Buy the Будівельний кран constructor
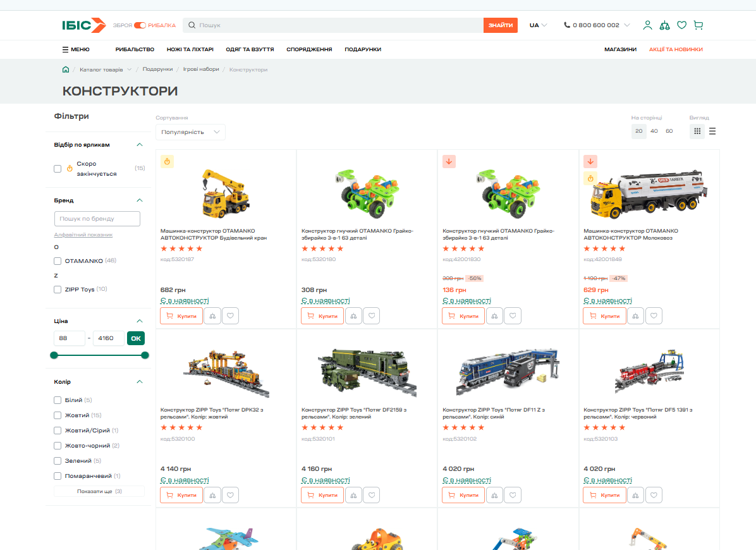Screen dimensions: 756x550 [x=181, y=315]
